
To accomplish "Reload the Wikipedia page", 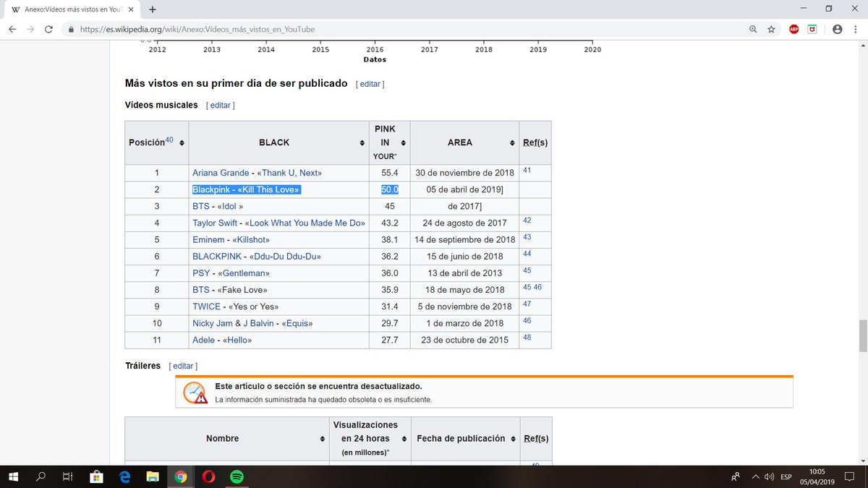I will click(48, 30).
